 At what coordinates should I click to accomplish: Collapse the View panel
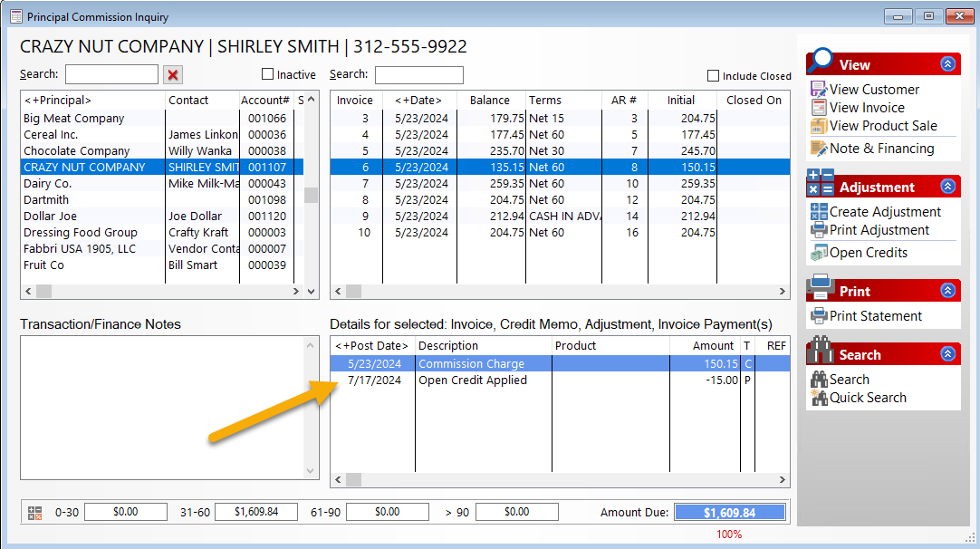[948, 63]
